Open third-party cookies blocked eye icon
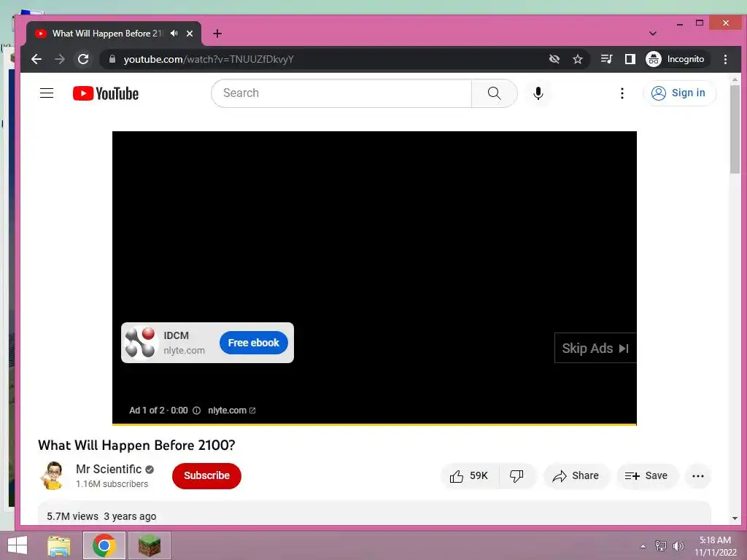Screen dimensions: 747x560 coord(554,59)
